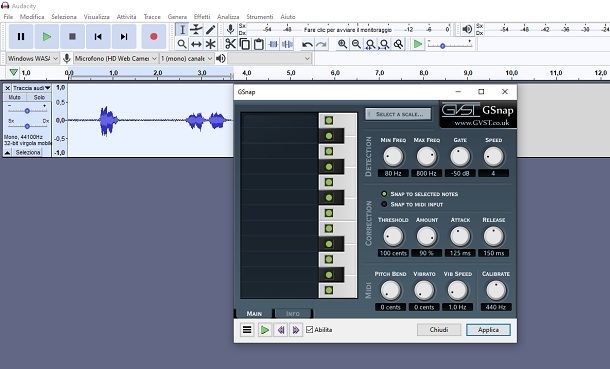610x369 pixels.
Task: Open the Modifica menu
Action: (32, 17)
